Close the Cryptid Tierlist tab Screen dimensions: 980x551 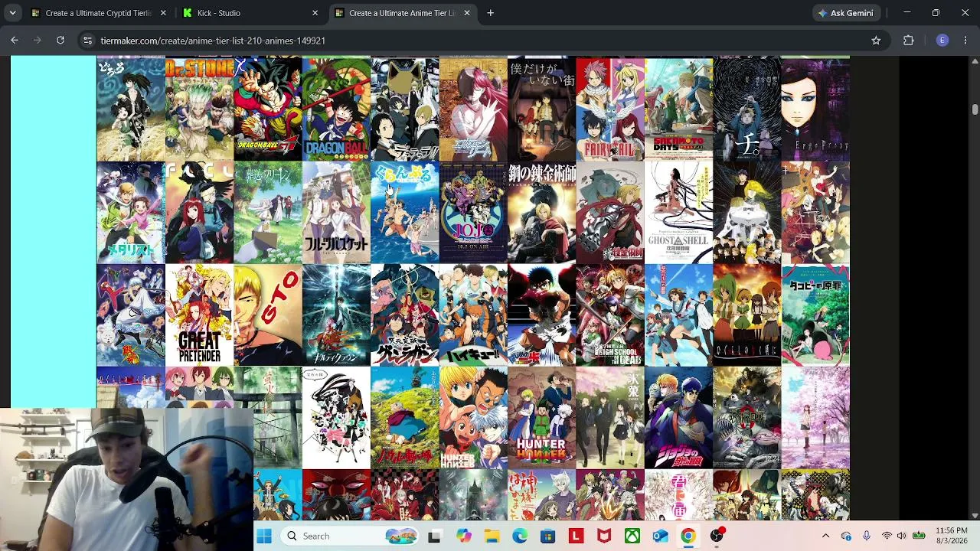[163, 13]
